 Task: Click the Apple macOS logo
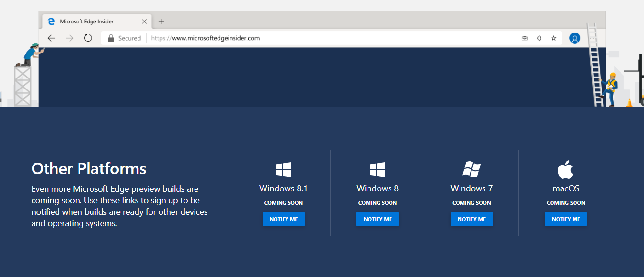[565, 169]
